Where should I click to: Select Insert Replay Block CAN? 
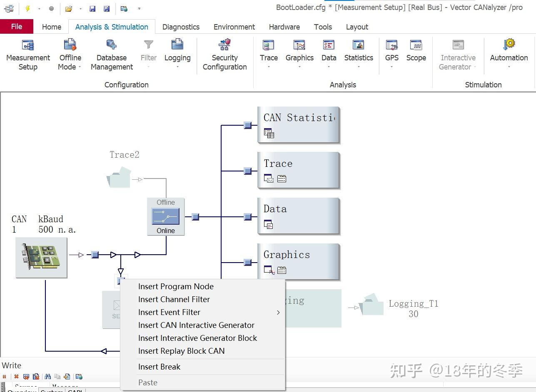click(x=181, y=351)
